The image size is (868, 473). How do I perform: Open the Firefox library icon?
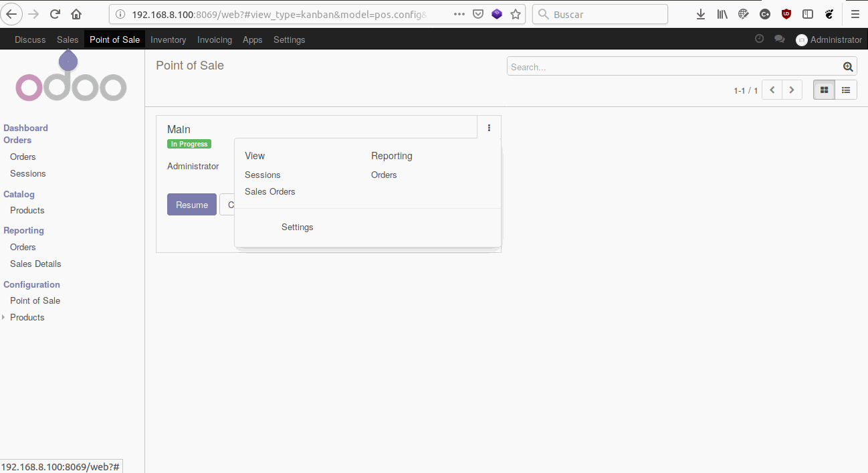point(722,13)
